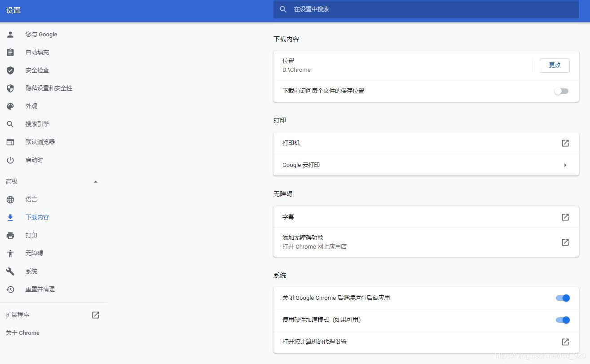Go to 默认浏览器 settings
This screenshot has width=590, height=364.
pos(40,142)
